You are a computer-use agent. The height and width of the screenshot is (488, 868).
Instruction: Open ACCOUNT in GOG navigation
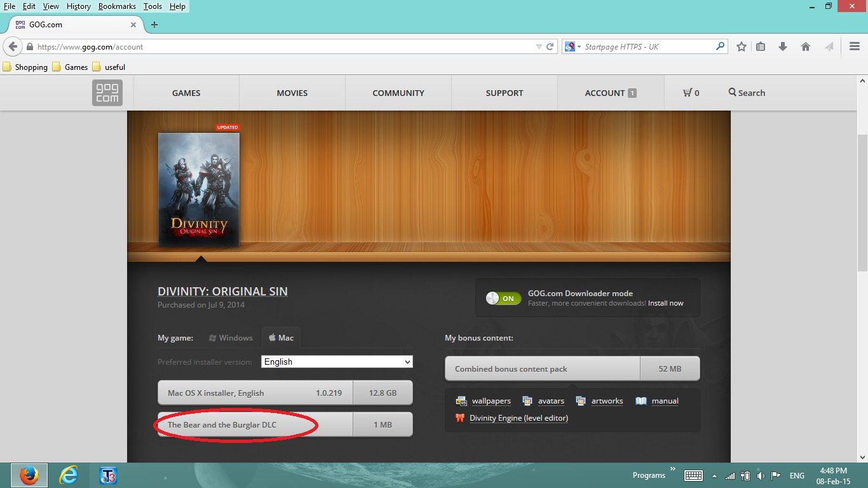pyautogui.click(x=611, y=93)
